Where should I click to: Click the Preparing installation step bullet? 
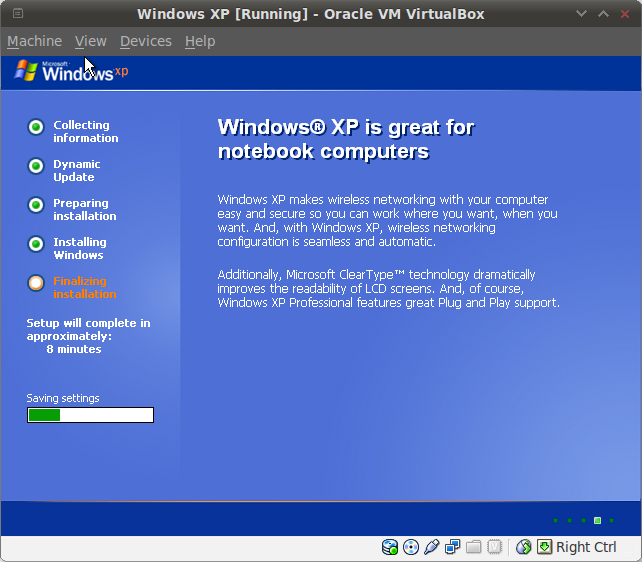(x=36, y=205)
